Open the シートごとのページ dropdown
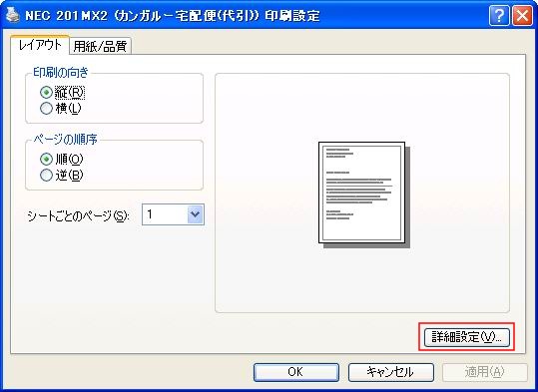 click(x=173, y=214)
